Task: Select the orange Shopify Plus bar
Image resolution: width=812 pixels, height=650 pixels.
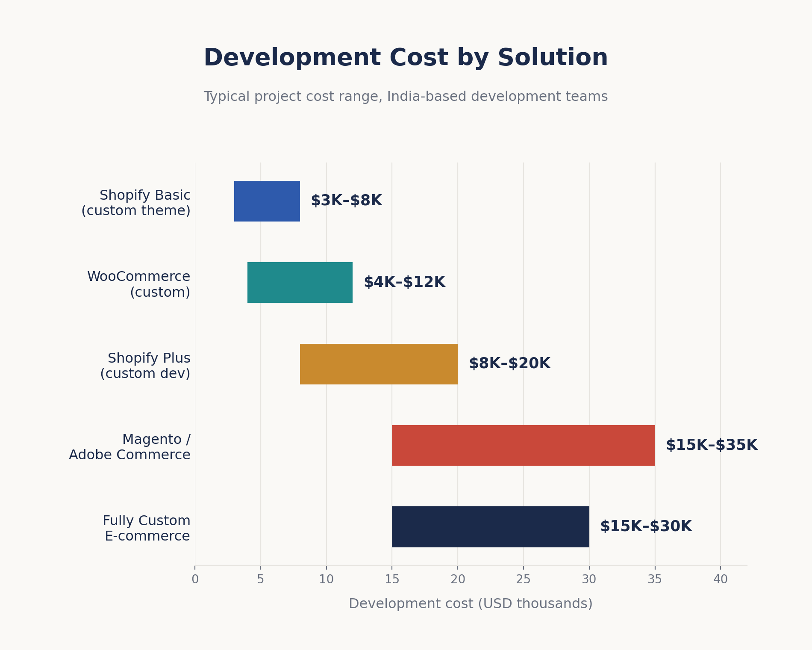Action: 379,364
